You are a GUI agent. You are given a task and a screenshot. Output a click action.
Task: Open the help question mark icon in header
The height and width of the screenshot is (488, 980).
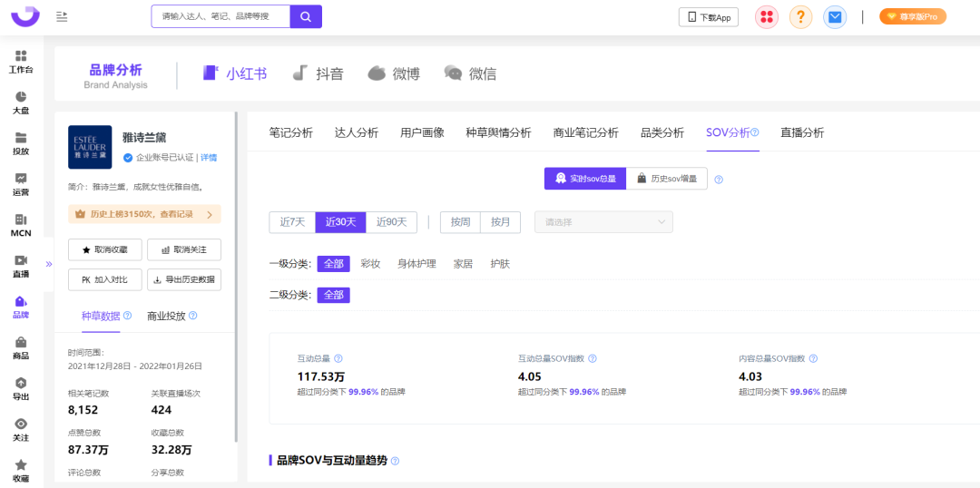pyautogui.click(x=800, y=17)
